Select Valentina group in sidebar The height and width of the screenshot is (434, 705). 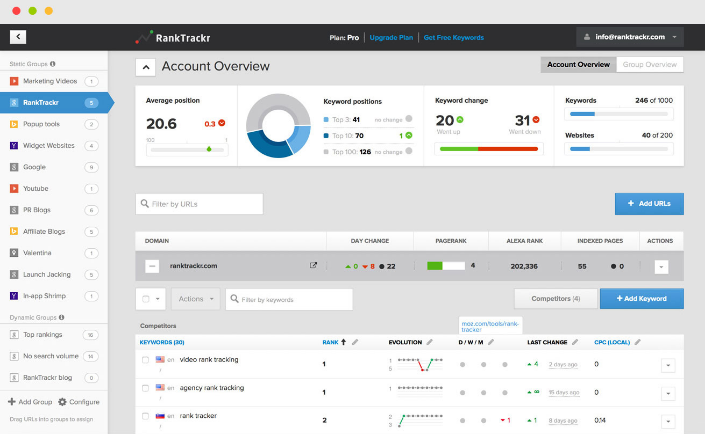[x=54, y=253]
